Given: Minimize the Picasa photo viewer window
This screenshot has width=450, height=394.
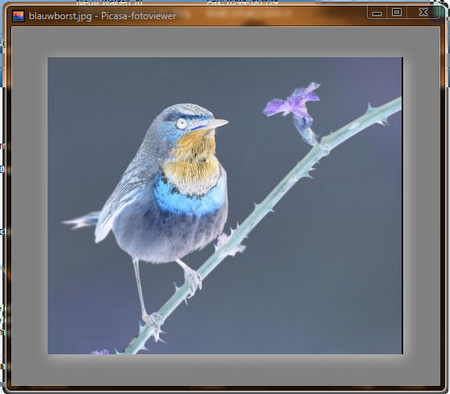Looking at the screenshot, I should [x=377, y=13].
